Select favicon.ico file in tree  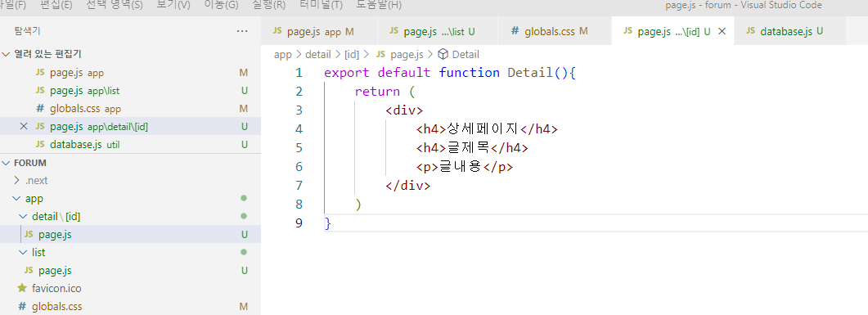[x=131, y=289]
